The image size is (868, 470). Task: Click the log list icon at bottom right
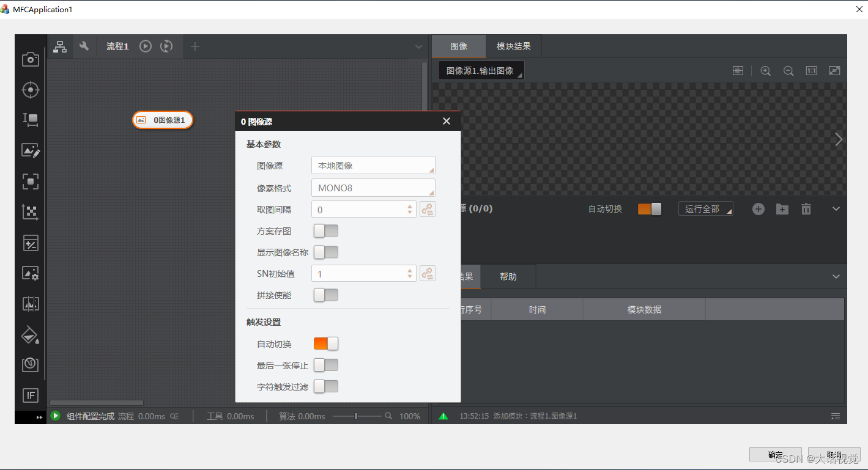tap(836, 416)
